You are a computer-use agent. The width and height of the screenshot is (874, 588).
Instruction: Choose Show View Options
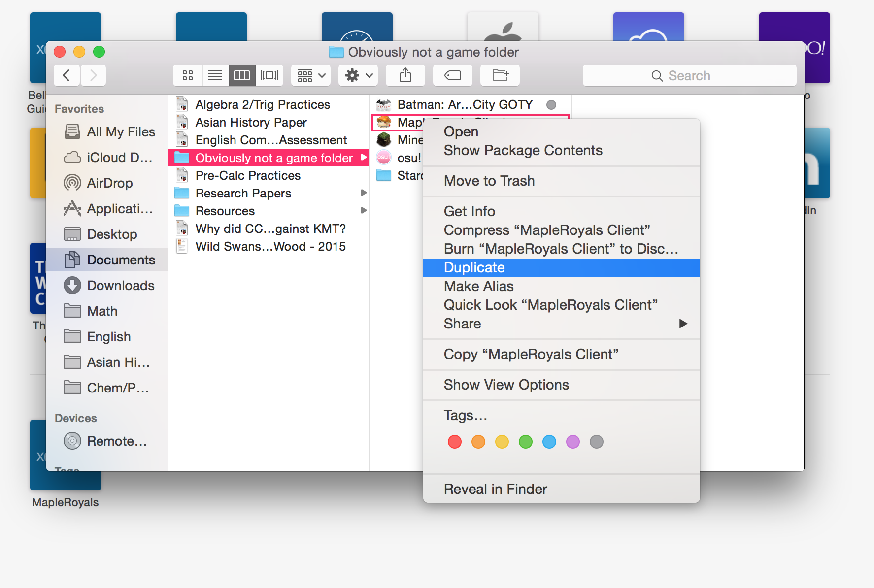click(562, 385)
